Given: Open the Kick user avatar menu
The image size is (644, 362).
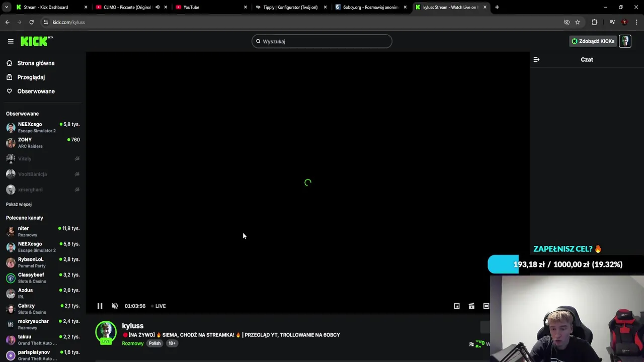Looking at the screenshot, I should click(625, 41).
